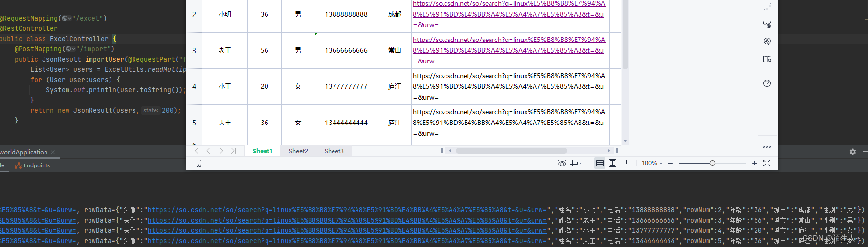The width and height of the screenshot is (868, 247).
Task: Open console link for 大王 row
Action: tap(347, 241)
